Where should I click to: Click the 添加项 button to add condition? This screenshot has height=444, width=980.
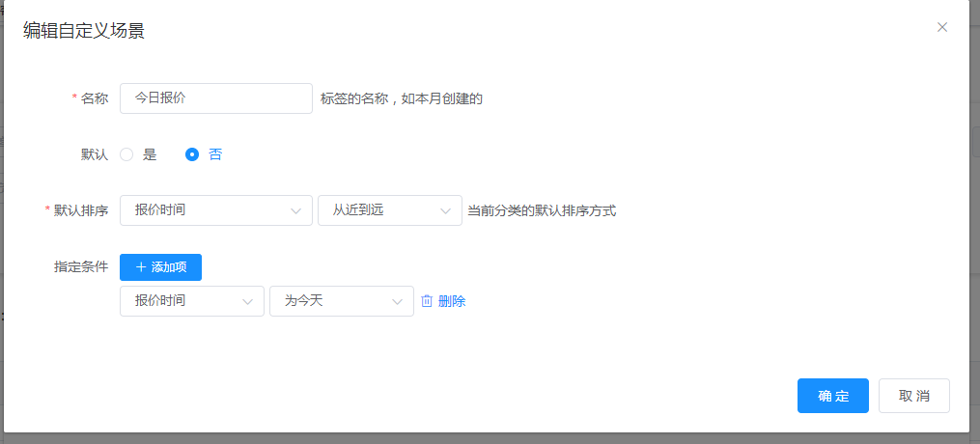click(x=160, y=266)
